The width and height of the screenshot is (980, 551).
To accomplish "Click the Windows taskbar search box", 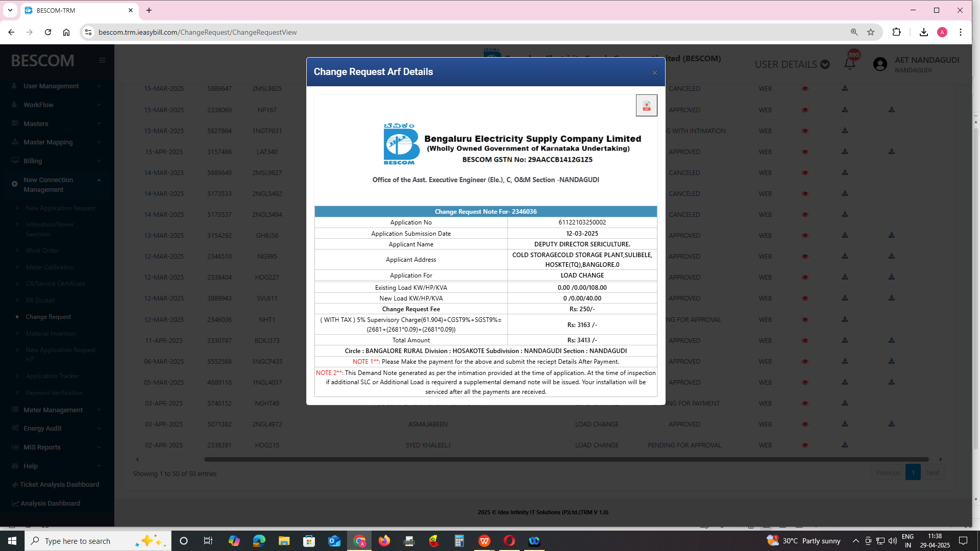I will point(97,541).
